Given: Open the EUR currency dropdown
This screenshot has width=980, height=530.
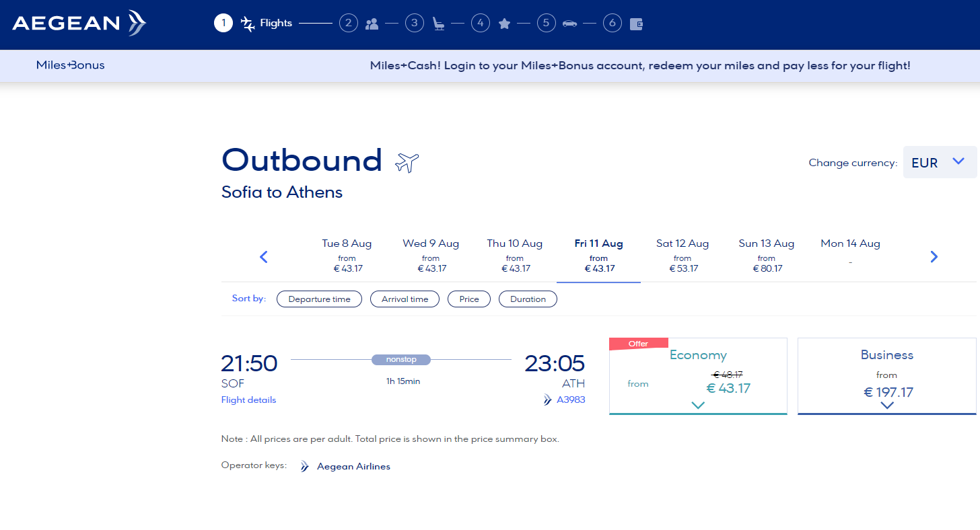Looking at the screenshot, I should click(939, 162).
